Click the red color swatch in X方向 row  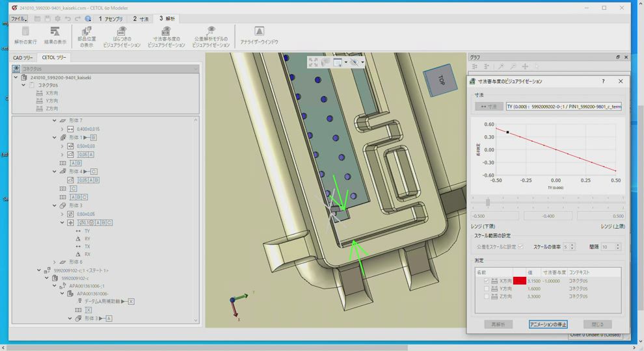519,281
